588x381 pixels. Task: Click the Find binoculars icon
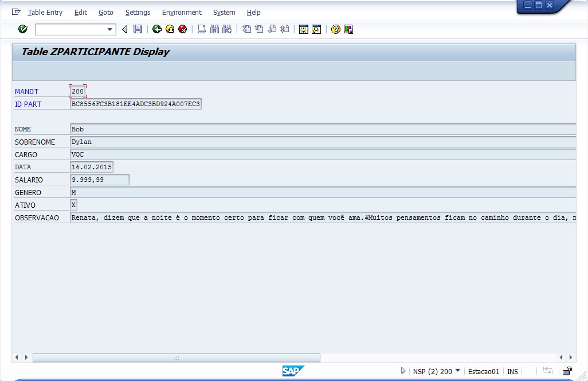214,29
